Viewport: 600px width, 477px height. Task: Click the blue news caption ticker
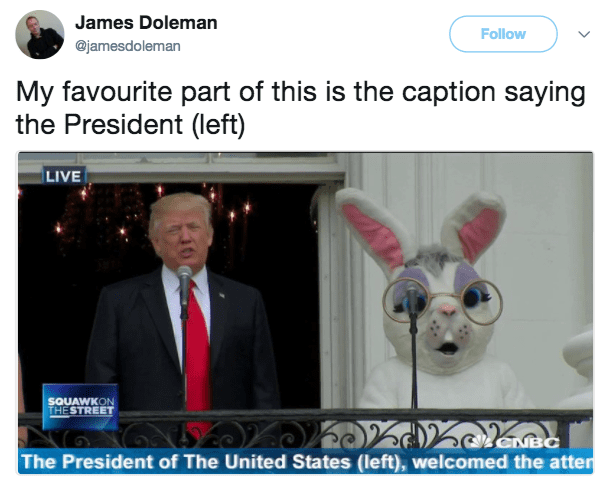305,461
